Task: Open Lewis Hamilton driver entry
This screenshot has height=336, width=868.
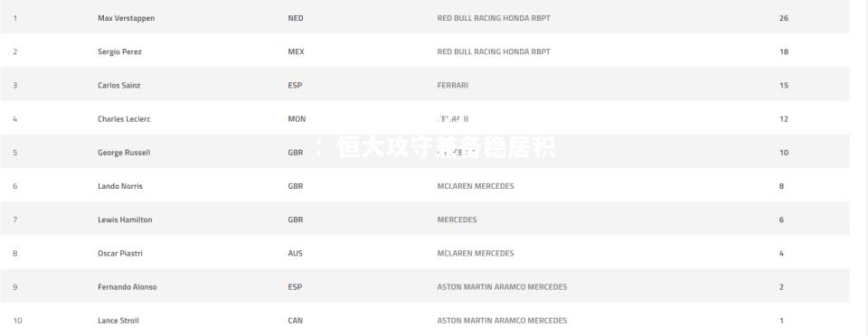Action: click(x=125, y=220)
